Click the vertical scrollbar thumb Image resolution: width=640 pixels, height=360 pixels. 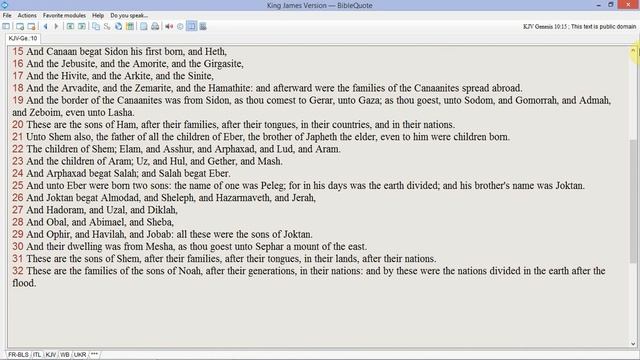click(633, 201)
